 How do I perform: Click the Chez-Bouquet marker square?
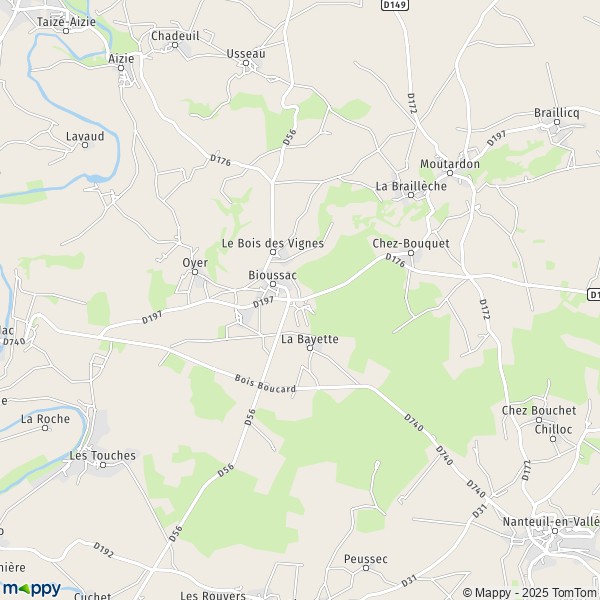point(411,253)
